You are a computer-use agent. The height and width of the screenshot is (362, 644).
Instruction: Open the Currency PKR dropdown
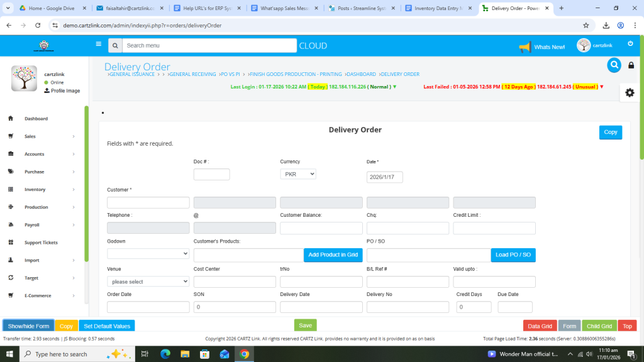pos(298,174)
